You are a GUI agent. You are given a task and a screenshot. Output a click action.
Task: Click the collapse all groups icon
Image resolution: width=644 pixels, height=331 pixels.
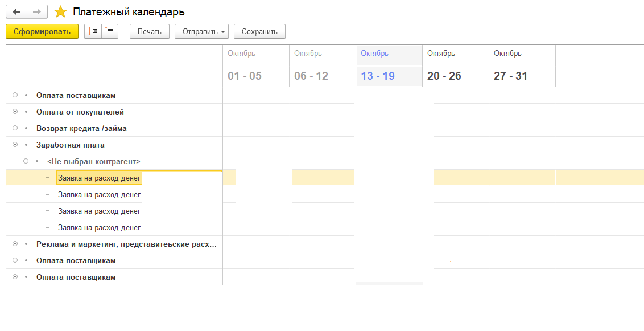(x=109, y=32)
